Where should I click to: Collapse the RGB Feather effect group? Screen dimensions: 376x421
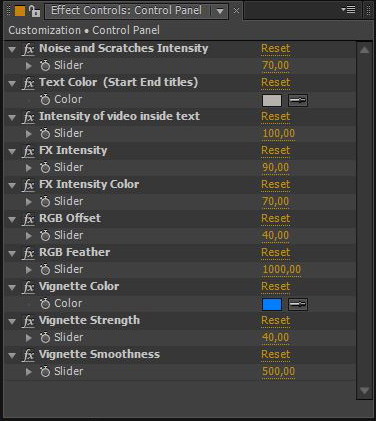(12, 254)
